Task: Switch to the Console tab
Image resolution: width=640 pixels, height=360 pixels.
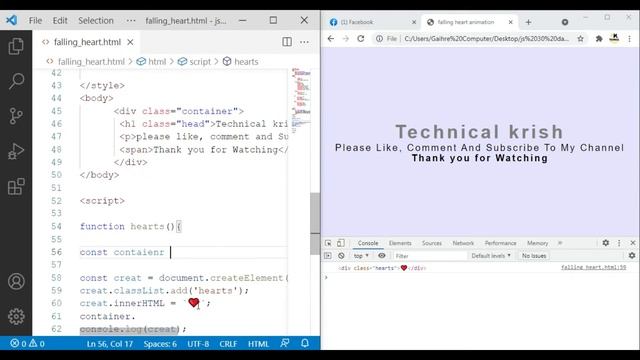Action: pyautogui.click(x=368, y=243)
